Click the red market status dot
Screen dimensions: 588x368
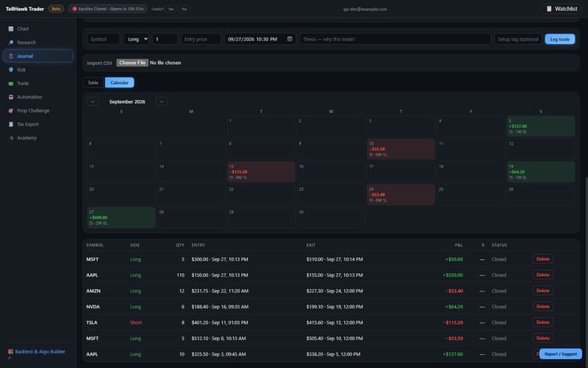coord(75,9)
